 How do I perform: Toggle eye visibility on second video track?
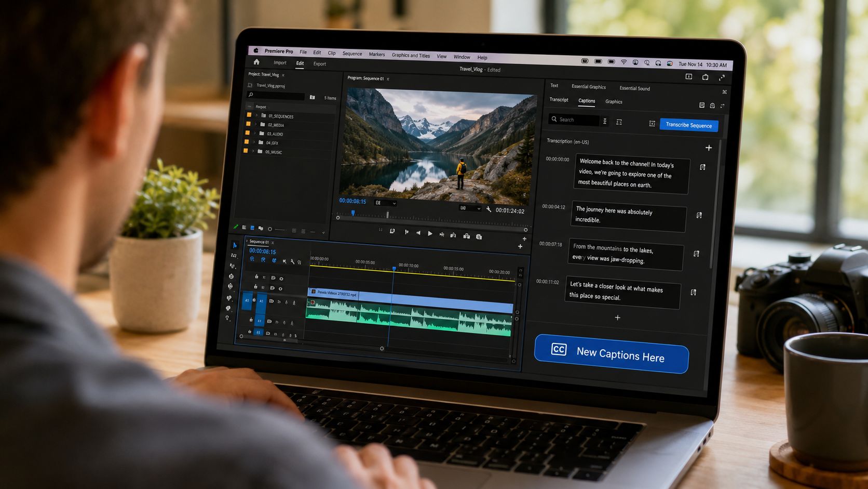tap(280, 288)
